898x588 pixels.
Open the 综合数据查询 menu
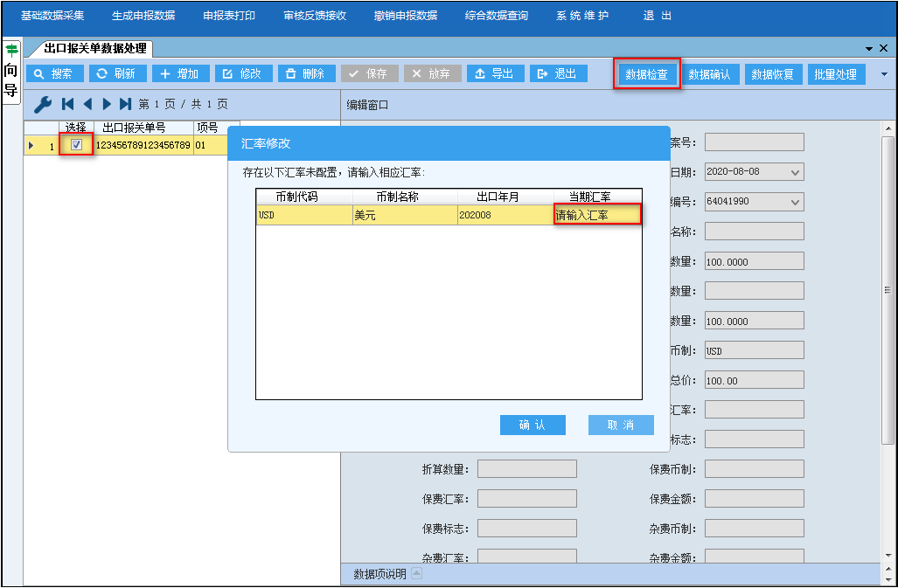tap(496, 16)
